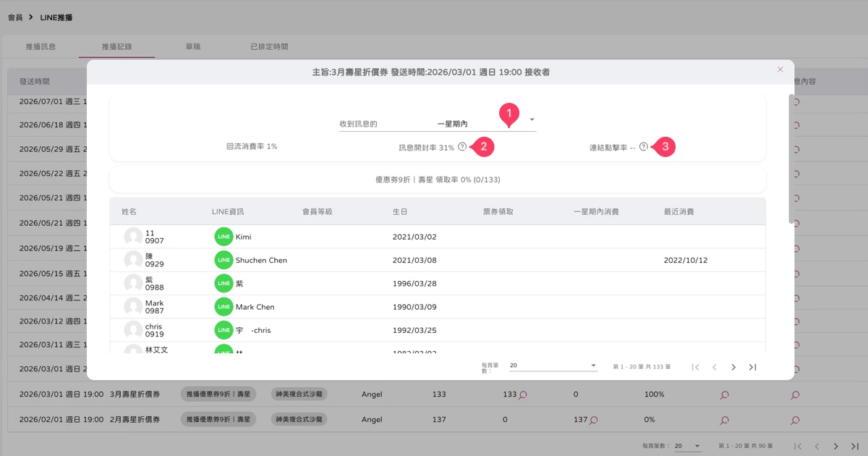Viewport: 868px width, 456px height.
Task: Go to previous page in dialog pagination
Action: [x=715, y=367]
